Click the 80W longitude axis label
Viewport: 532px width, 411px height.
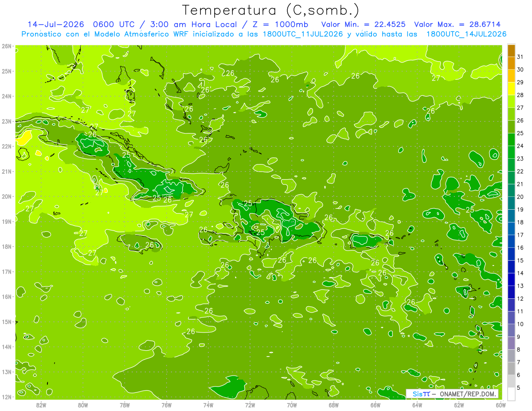83,405
